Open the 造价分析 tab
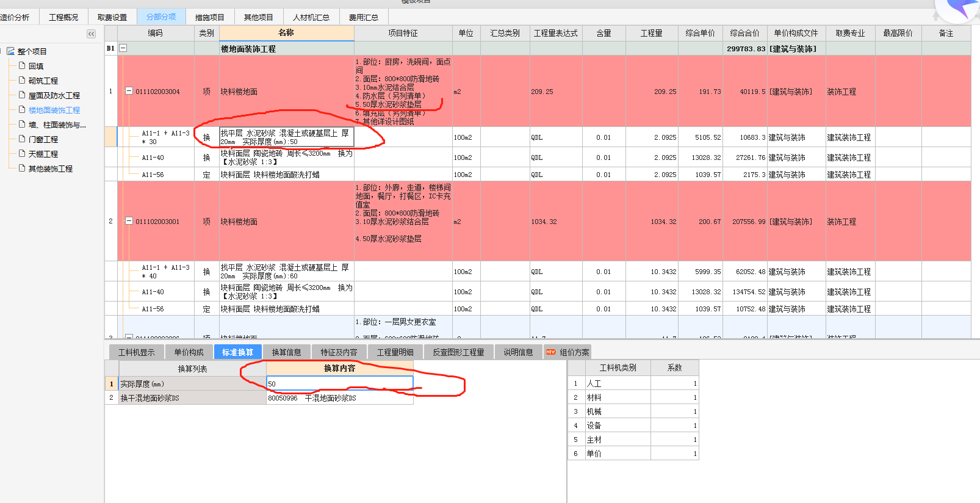The width and height of the screenshot is (980, 503). [x=15, y=17]
